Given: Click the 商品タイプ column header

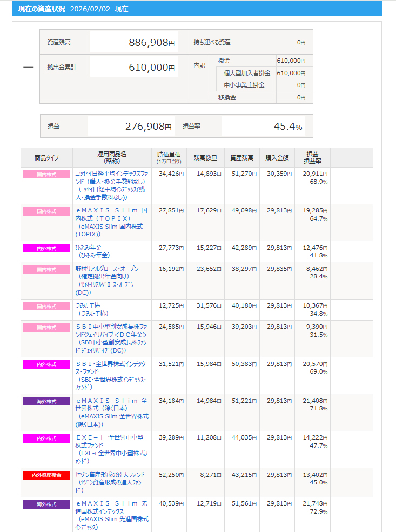Looking at the screenshot, I should coord(46,158).
